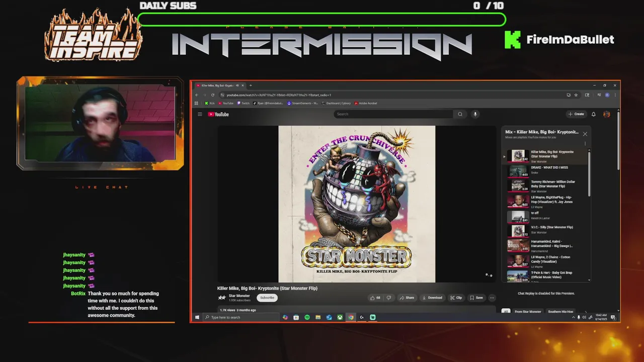Click the taskbar 'Type here to search' box
This screenshot has height=362, width=644.
pos(240,317)
